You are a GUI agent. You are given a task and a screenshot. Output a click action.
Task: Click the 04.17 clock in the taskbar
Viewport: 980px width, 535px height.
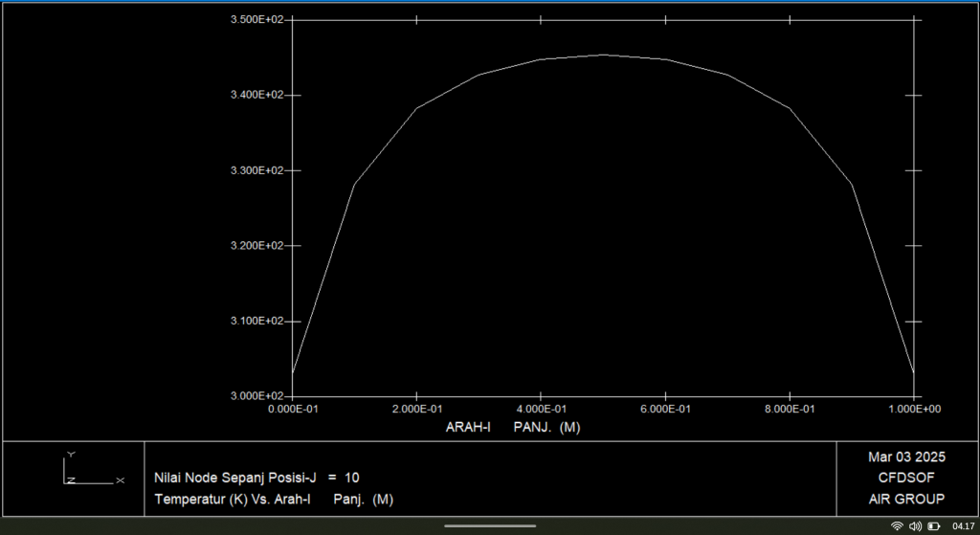click(x=962, y=525)
